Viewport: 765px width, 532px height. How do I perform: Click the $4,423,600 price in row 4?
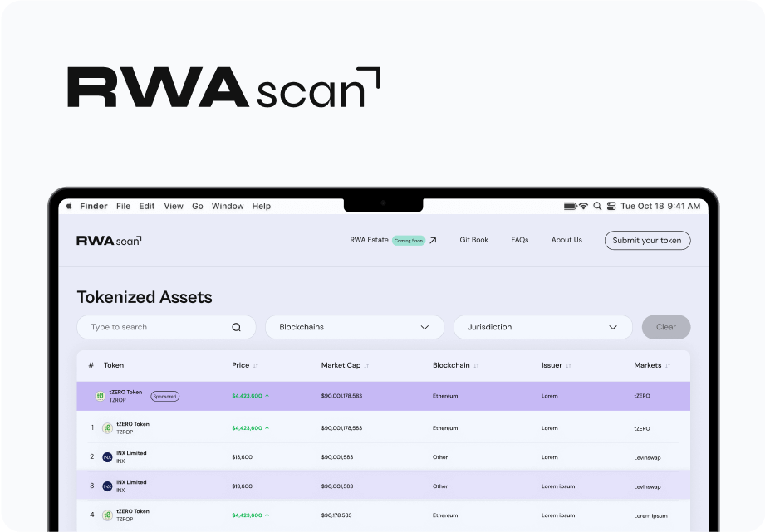247,515
